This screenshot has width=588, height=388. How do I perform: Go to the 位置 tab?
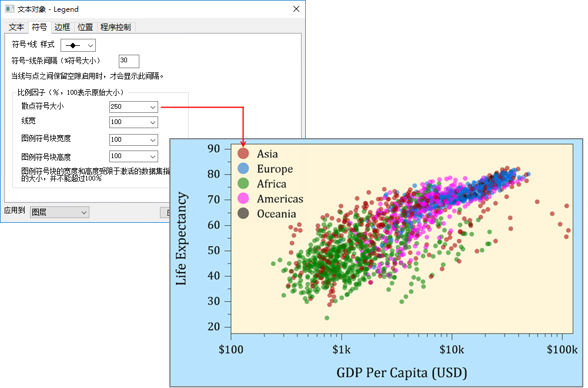point(85,28)
